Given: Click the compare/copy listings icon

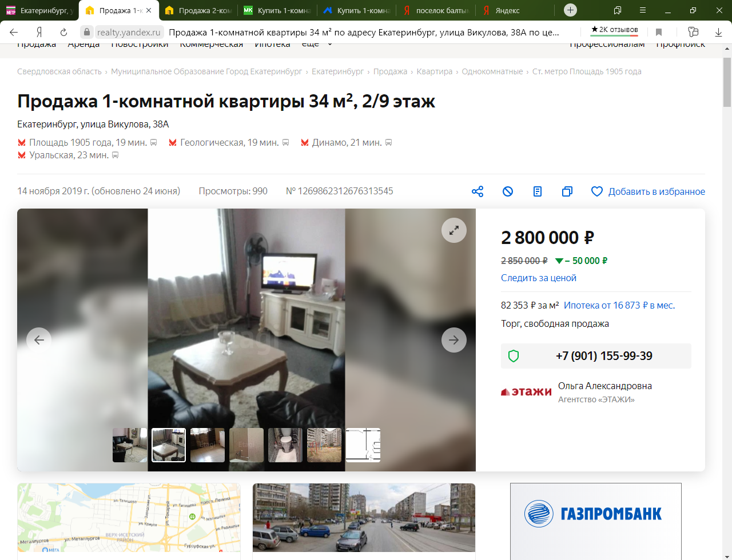Looking at the screenshot, I should tap(567, 191).
